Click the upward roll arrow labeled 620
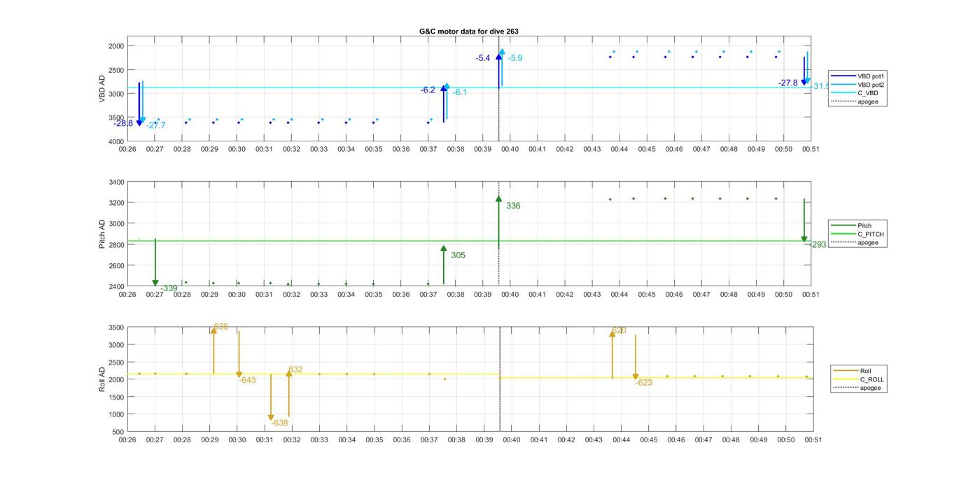Image resolution: width=980 pixels, height=485 pixels. (x=612, y=355)
